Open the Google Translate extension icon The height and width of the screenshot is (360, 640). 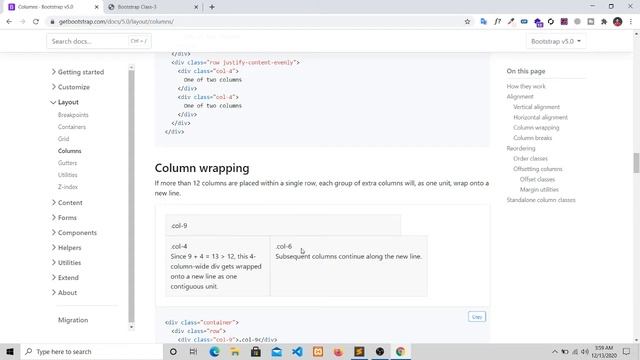tap(484, 22)
